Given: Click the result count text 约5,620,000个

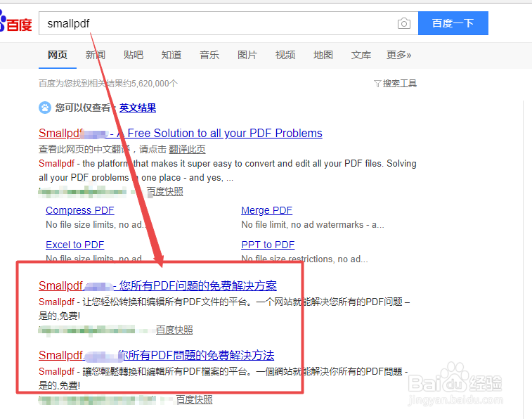Looking at the screenshot, I should tap(150, 84).
